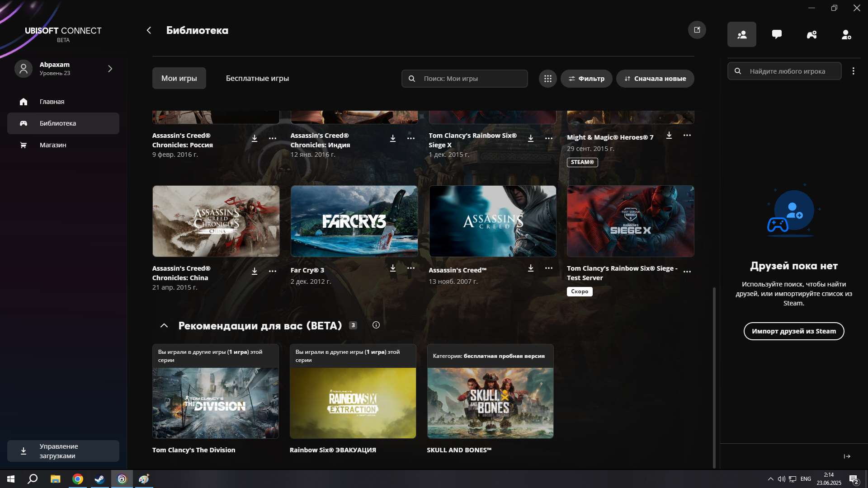Open the Chat icon in top bar

[777, 34]
